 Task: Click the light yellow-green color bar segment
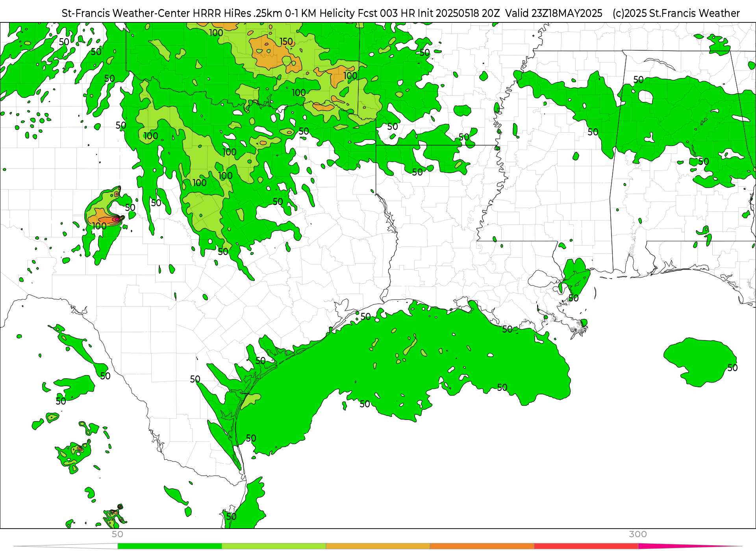point(274,546)
